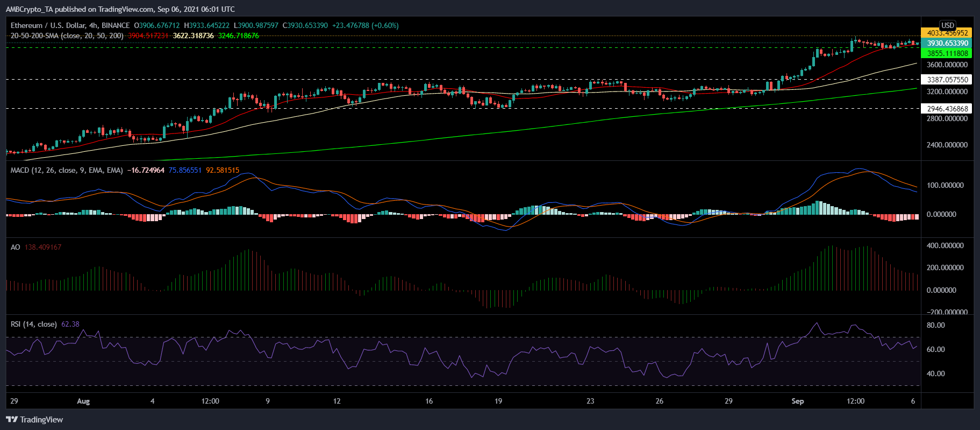
Task: Click the AO indicator label
Action: [x=16, y=247]
